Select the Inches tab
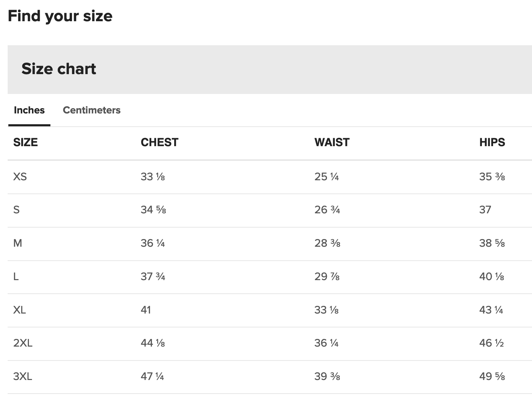The width and height of the screenshot is (532, 396). point(29,110)
